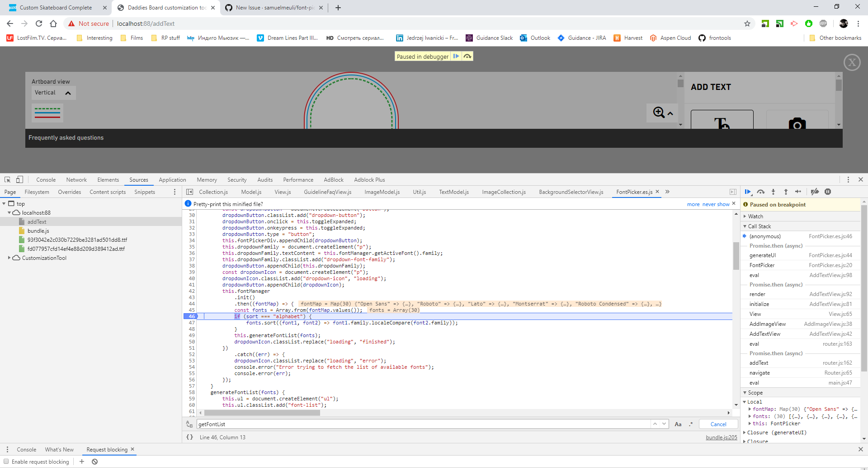The width and height of the screenshot is (868, 470).
Task: Toggle device toolbar icon
Action: point(19,179)
